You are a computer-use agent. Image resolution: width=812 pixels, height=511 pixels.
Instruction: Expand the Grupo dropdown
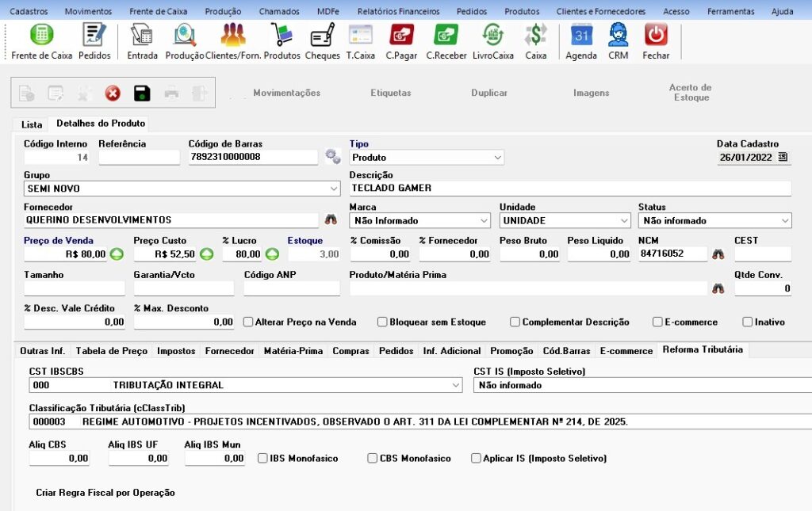(334, 189)
